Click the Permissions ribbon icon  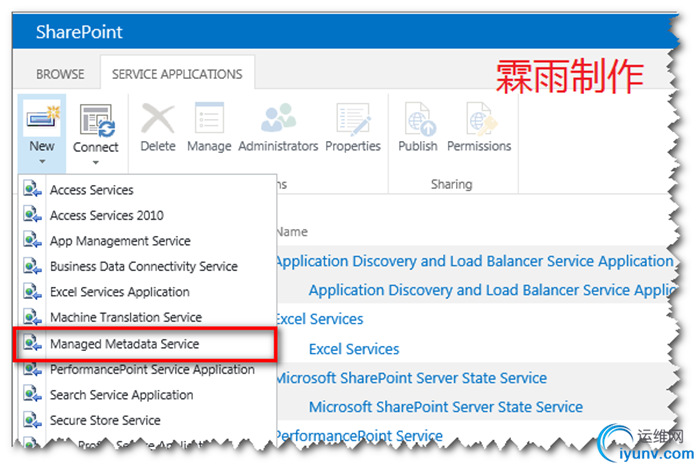(481, 119)
